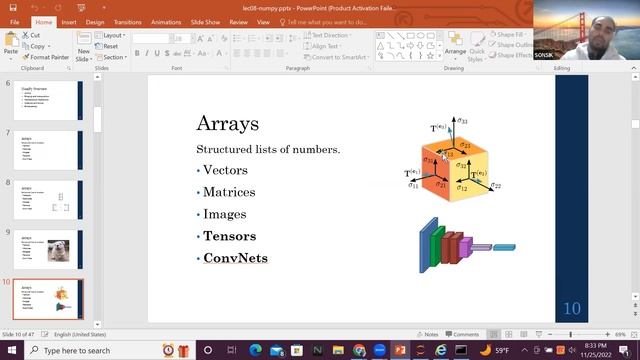
Task: Click the Tell me what you want to do box
Action: (323, 22)
